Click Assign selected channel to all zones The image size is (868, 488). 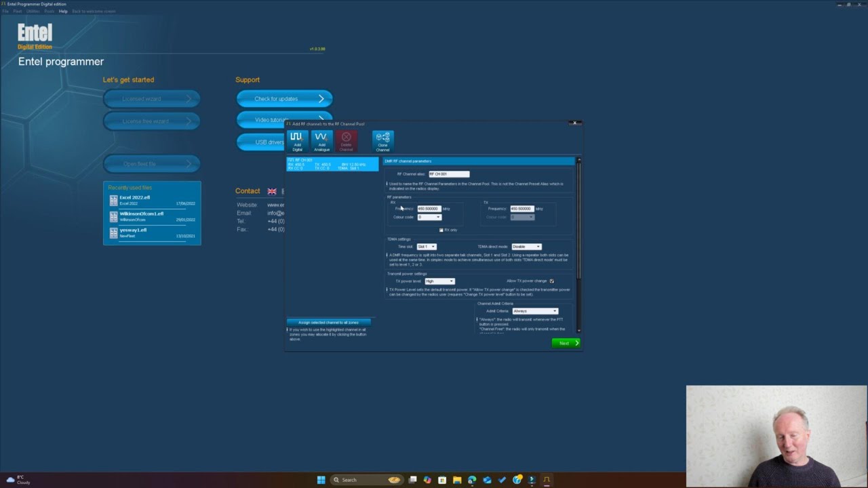pyautogui.click(x=329, y=323)
